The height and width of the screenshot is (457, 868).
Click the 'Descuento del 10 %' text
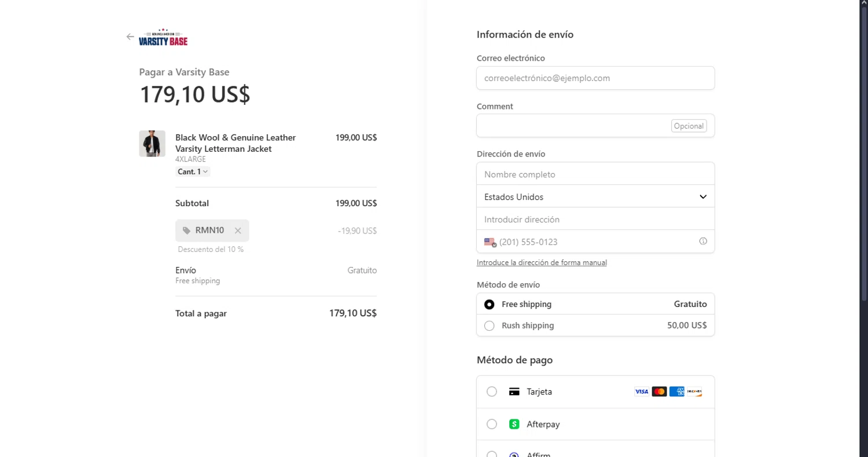click(x=211, y=250)
